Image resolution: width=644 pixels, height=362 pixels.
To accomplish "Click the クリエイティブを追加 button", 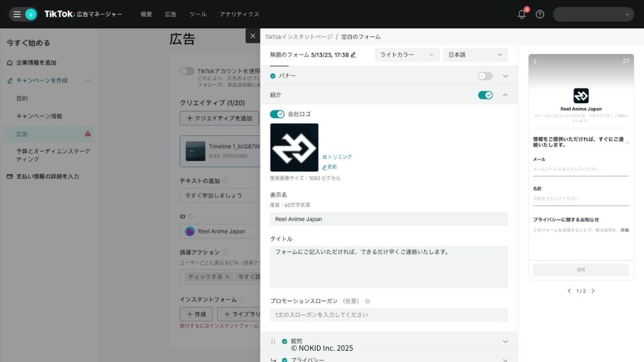I will pos(219,118).
